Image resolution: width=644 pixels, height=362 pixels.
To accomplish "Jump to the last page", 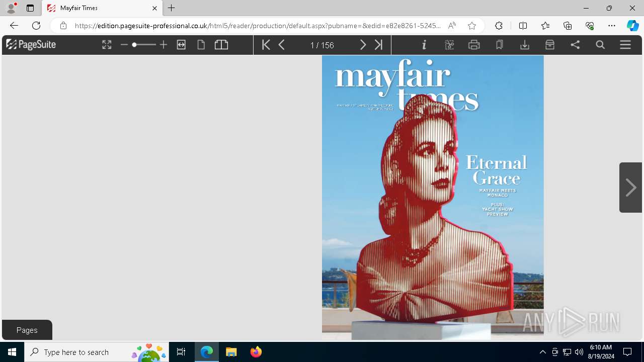I will [x=379, y=45].
